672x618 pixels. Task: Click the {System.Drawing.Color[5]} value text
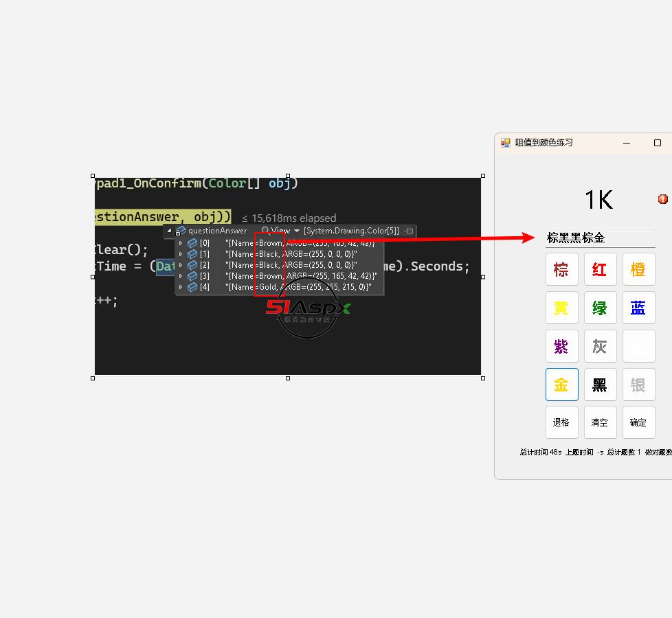(351, 231)
